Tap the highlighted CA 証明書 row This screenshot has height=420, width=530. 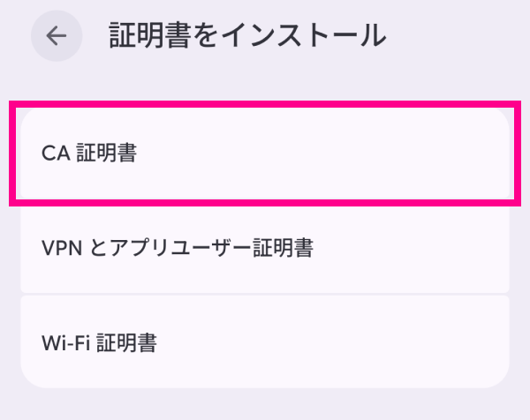264,154
